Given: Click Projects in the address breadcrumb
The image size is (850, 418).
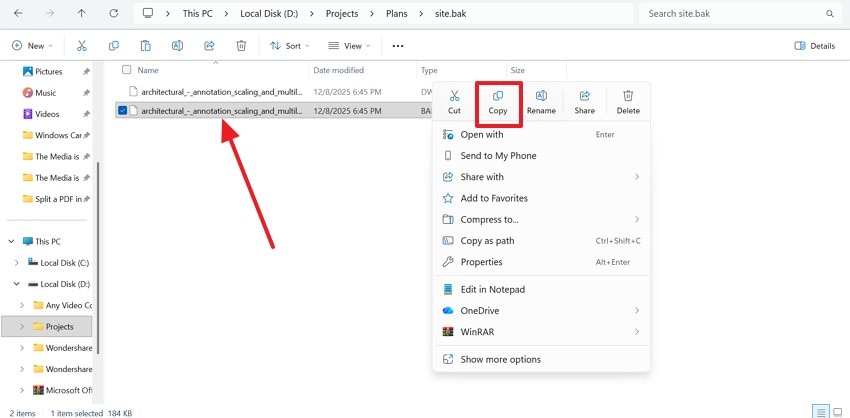Looking at the screenshot, I should point(342,14).
